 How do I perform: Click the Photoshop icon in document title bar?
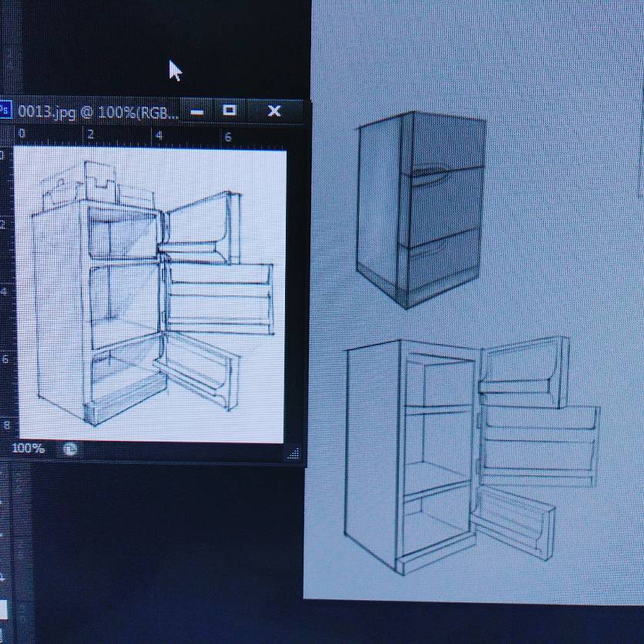(5, 109)
